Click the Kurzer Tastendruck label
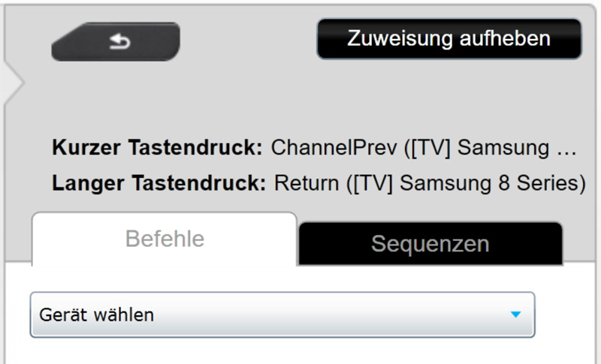Viewport: 601px width, 364px height. [x=157, y=147]
